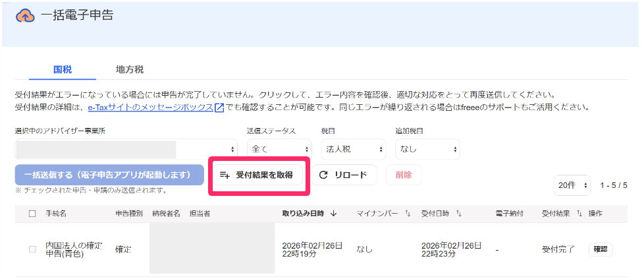Click the 22時19分 import date cell
The image size is (644, 279).
(x=312, y=250)
